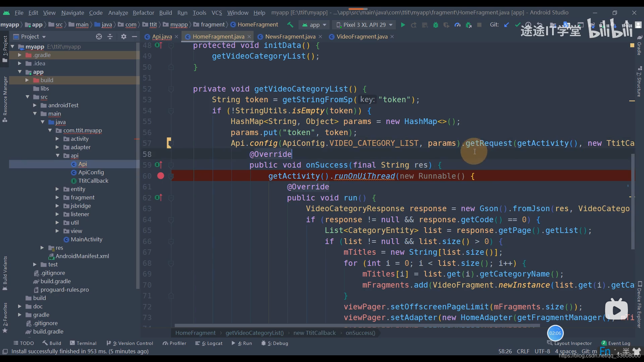Open the Gradle side panel
This screenshot has width=644, height=362.
(x=639, y=45)
